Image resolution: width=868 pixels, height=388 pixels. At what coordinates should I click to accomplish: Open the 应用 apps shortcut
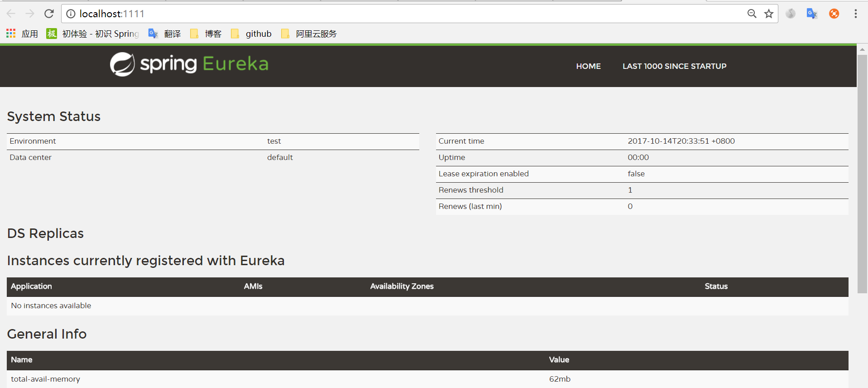(x=22, y=34)
